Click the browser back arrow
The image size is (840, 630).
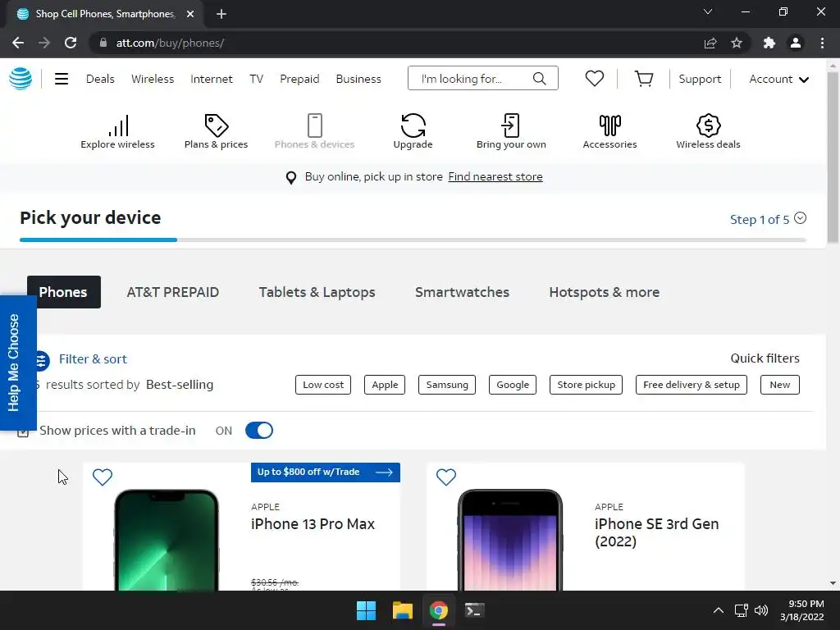[x=18, y=43]
